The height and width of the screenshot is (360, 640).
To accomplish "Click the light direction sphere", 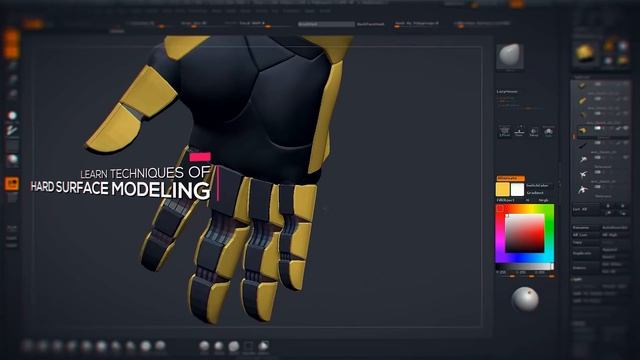I will pos(525,299).
